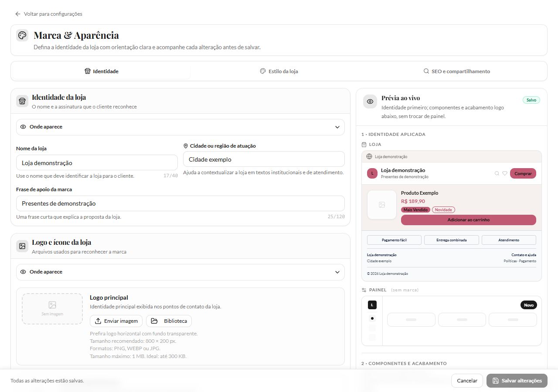Click the storefront icon in Identidade da loja header
The height and width of the screenshot is (392, 558).
[22, 101]
